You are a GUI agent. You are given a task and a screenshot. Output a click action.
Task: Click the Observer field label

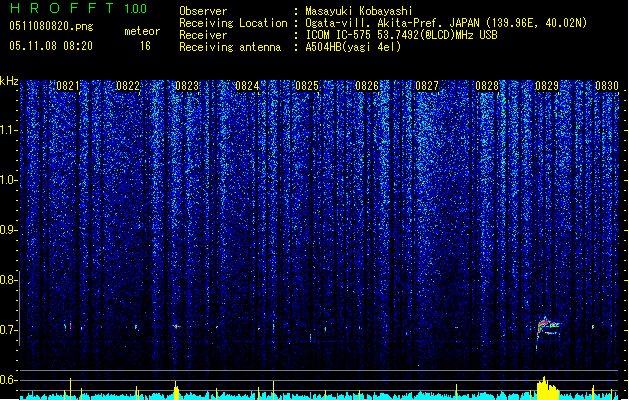pos(203,11)
